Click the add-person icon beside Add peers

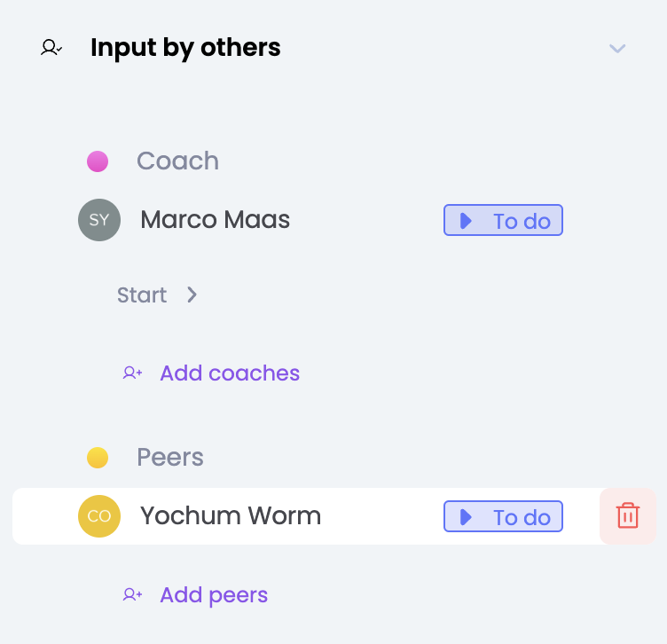(132, 595)
